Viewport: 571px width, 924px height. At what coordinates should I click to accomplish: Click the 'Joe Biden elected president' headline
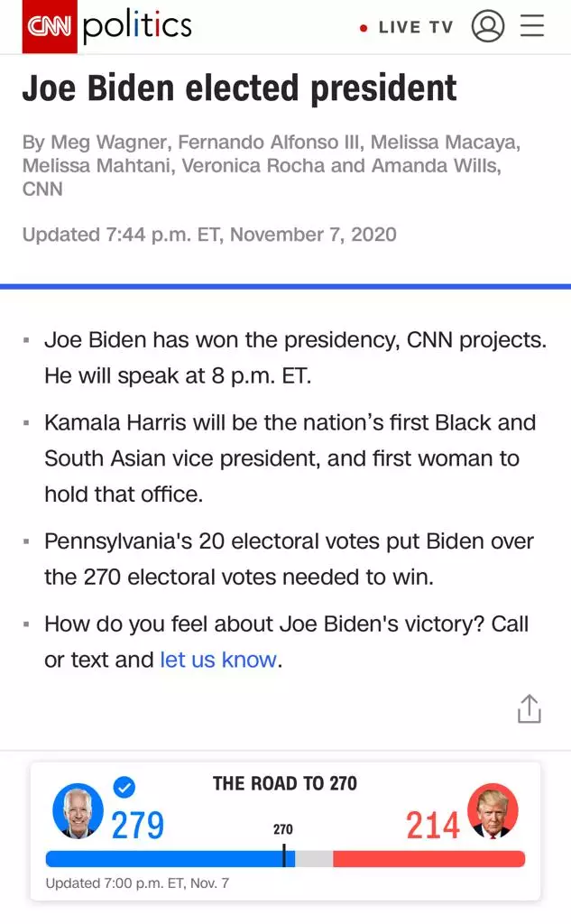point(240,88)
